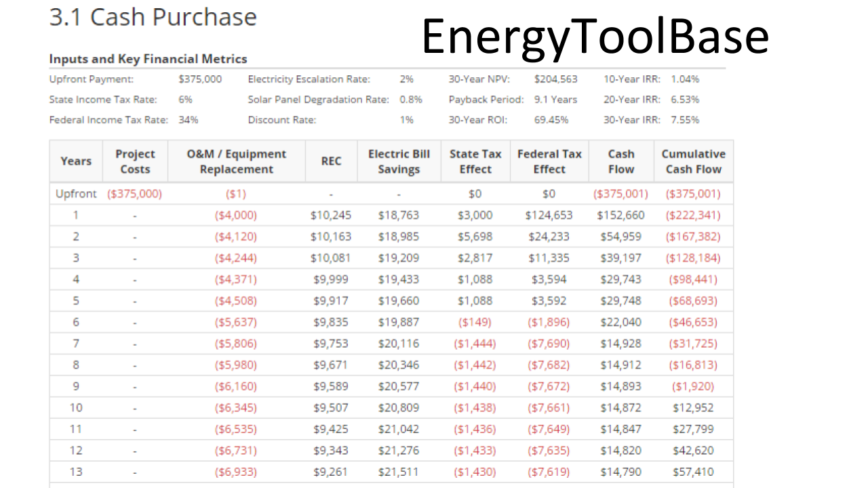
Task: Click the '6.53%' 20-Year IRR value
Action: pyautogui.click(x=685, y=99)
